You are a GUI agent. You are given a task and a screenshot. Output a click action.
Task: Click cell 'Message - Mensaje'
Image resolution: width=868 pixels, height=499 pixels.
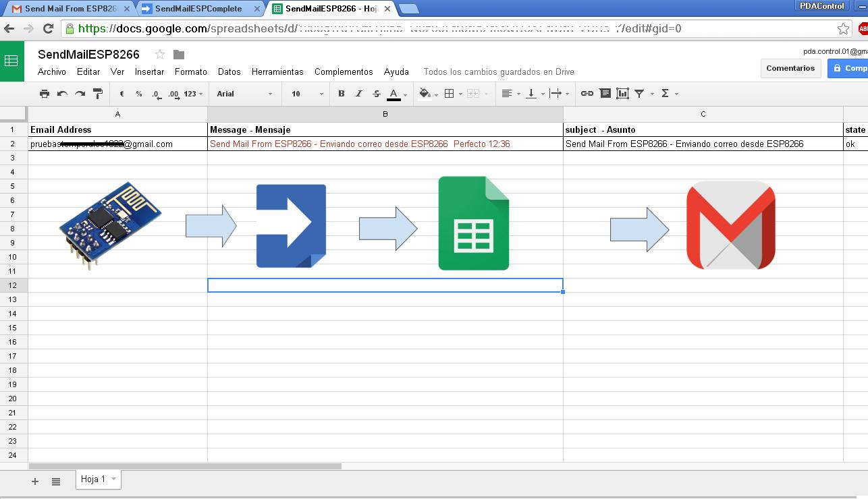pyautogui.click(x=385, y=129)
